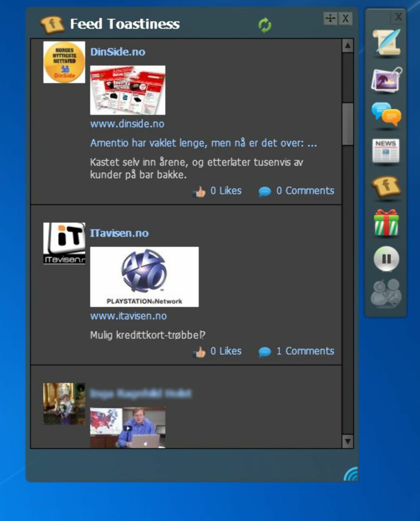420x521 pixels.
Task: Open the chat bubbles icon in sidebar
Action: [386, 115]
